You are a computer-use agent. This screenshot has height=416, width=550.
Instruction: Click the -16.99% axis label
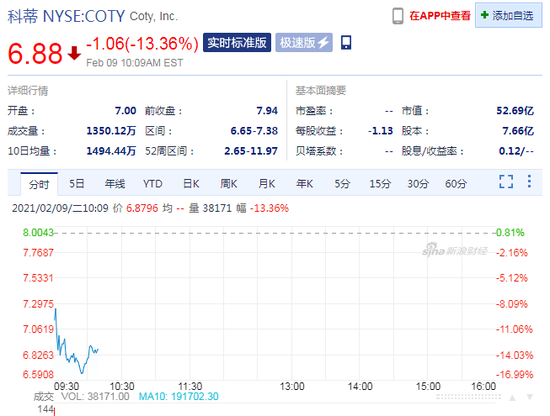tap(514, 374)
